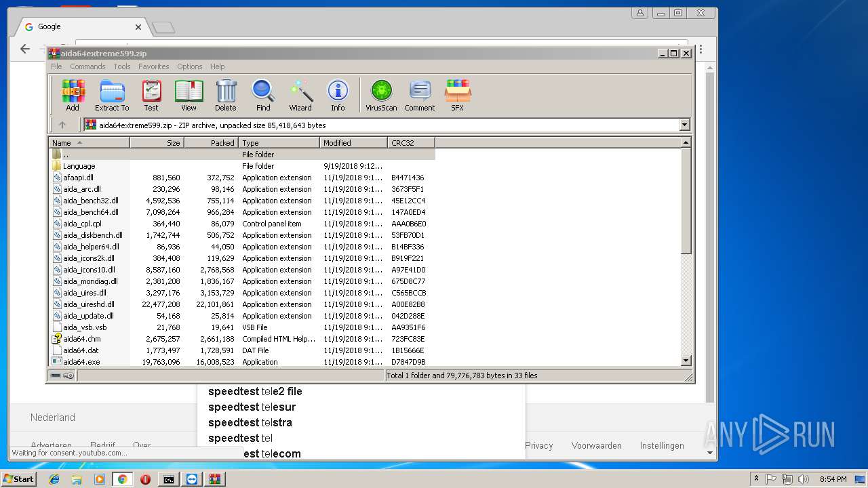Sort by the CRC32 column header
The width and height of the screenshot is (868, 488).
pos(412,142)
